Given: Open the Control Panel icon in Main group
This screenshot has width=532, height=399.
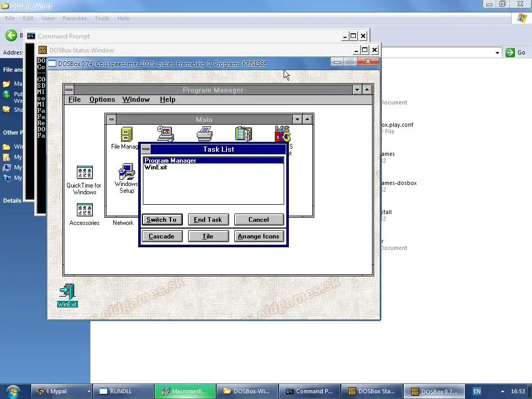Looking at the screenshot, I should tap(166, 134).
